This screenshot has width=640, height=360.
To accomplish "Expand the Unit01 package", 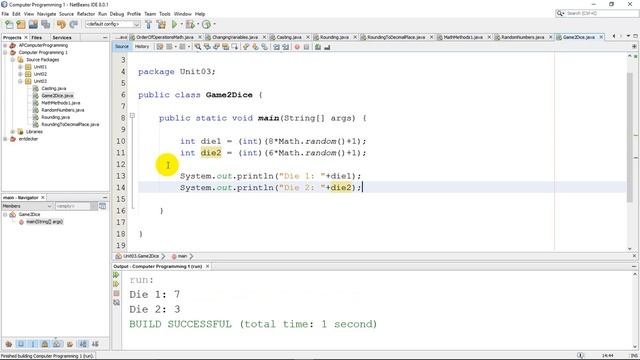I will click(x=20, y=67).
